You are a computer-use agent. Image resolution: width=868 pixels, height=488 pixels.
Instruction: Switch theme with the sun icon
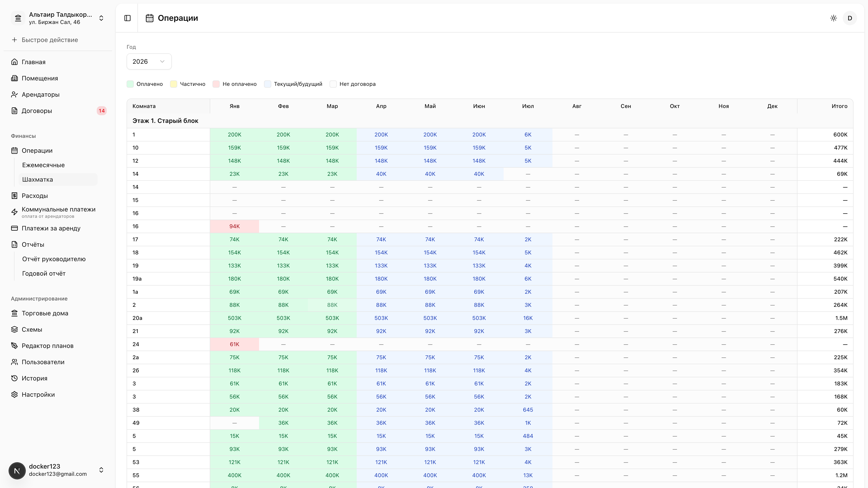[x=834, y=18]
